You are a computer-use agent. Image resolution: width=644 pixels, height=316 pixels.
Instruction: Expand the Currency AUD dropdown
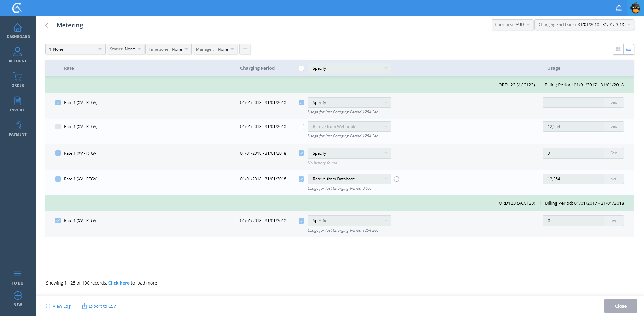(x=512, y=25)
